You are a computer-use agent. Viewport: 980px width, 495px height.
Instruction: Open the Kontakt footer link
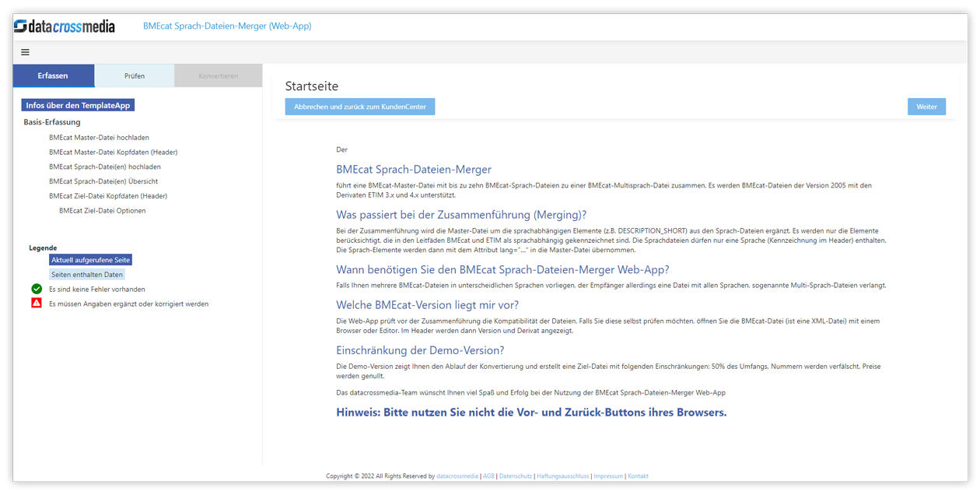[x=638, y=476]
